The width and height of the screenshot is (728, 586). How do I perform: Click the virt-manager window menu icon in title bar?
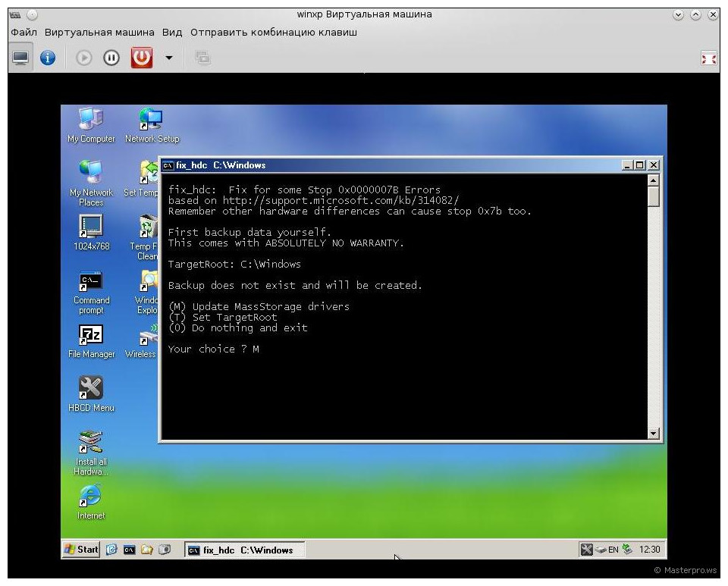point(15,15)
